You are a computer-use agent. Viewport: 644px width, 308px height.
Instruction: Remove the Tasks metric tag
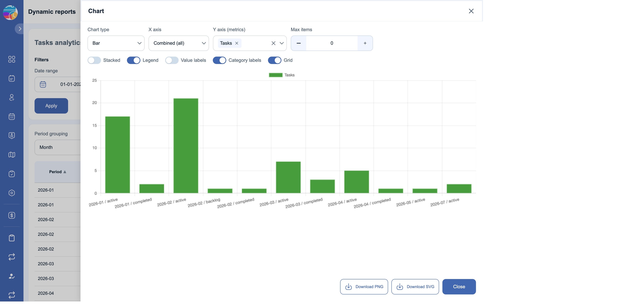click(x=237, y=43)
